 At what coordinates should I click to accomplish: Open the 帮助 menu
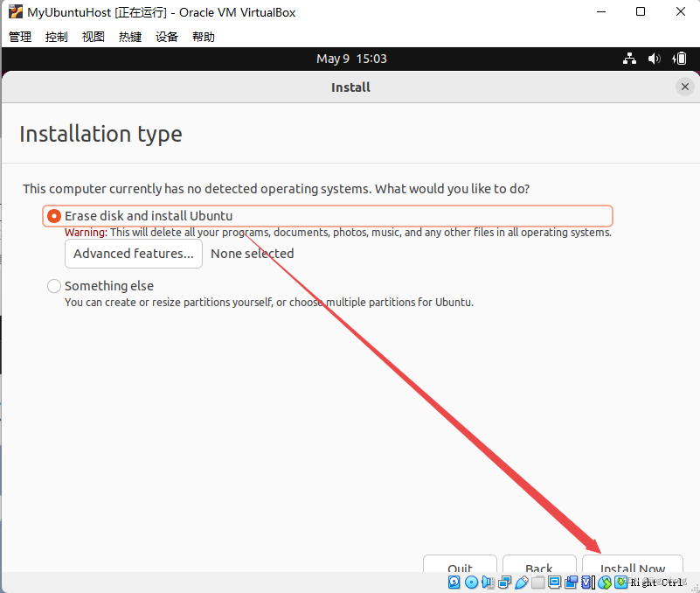click(x=204, y=37)
